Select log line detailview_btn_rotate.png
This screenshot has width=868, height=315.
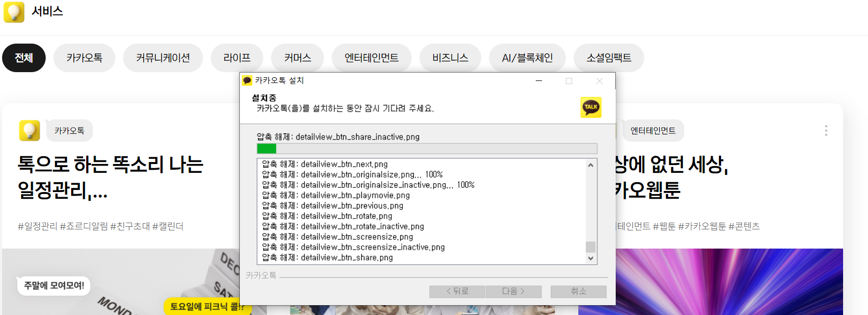pyautogui.click(x=327, y=216)
